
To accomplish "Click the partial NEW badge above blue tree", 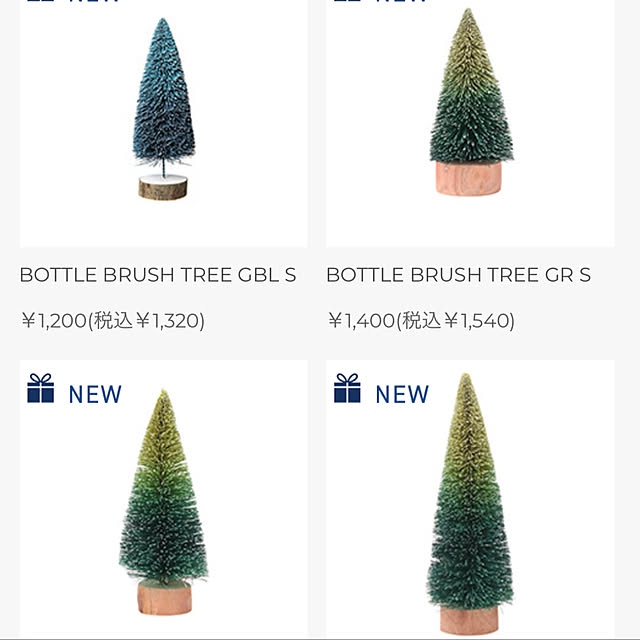I will click(x=73, y=1).
